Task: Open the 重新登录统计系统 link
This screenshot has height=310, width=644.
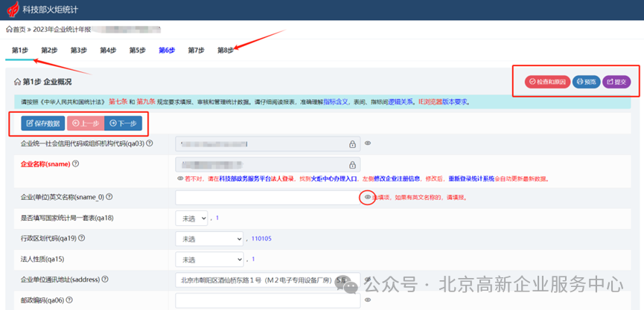Action: click(471, 178)
